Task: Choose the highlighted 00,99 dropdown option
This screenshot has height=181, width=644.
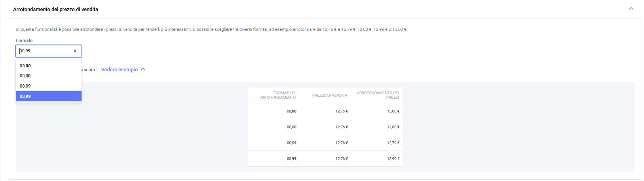Action: 25,96
